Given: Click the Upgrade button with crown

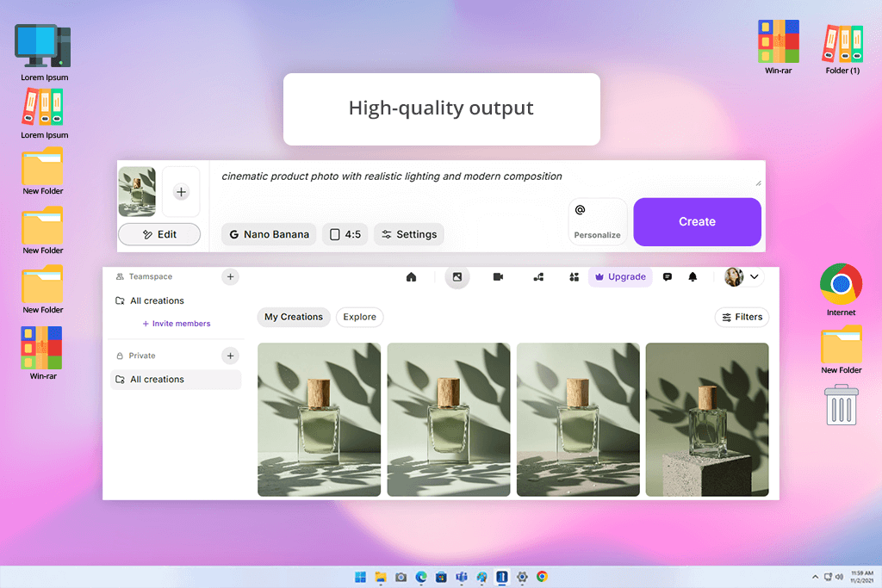Looking at the screenshot, I should [x=620, y=276].
